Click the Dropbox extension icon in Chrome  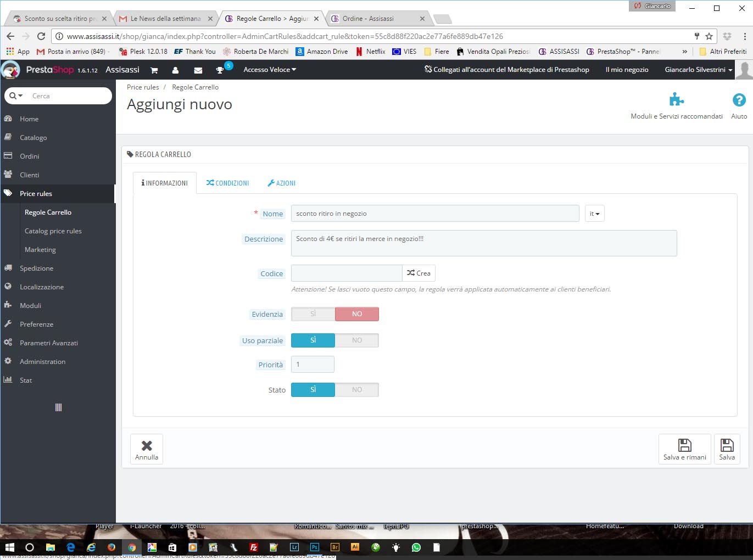tap(727, 36)
